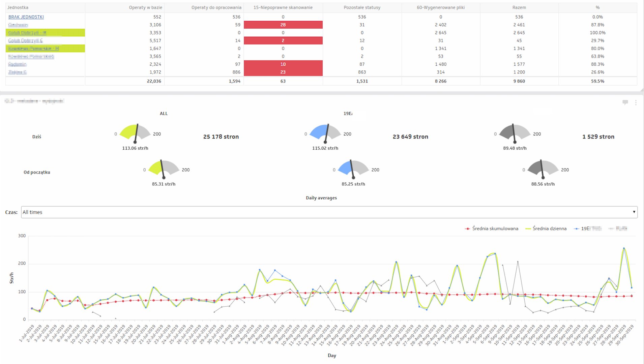Sort table by the Razem column header

(x=519, y=7)
